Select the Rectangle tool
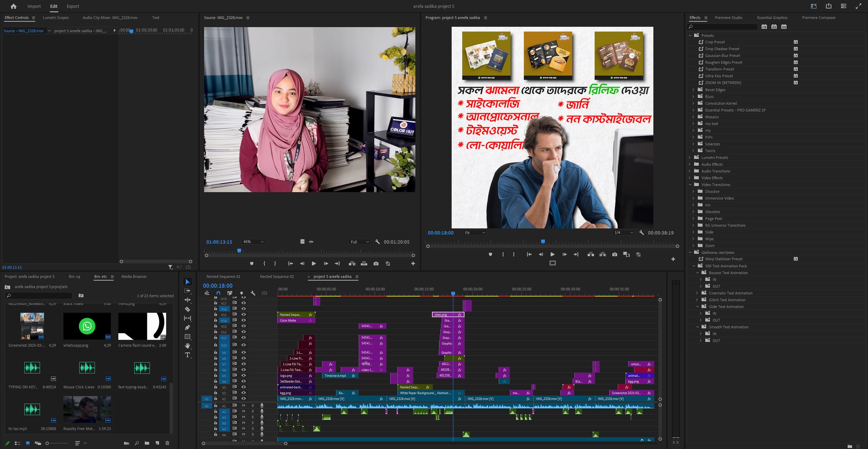 187,337
